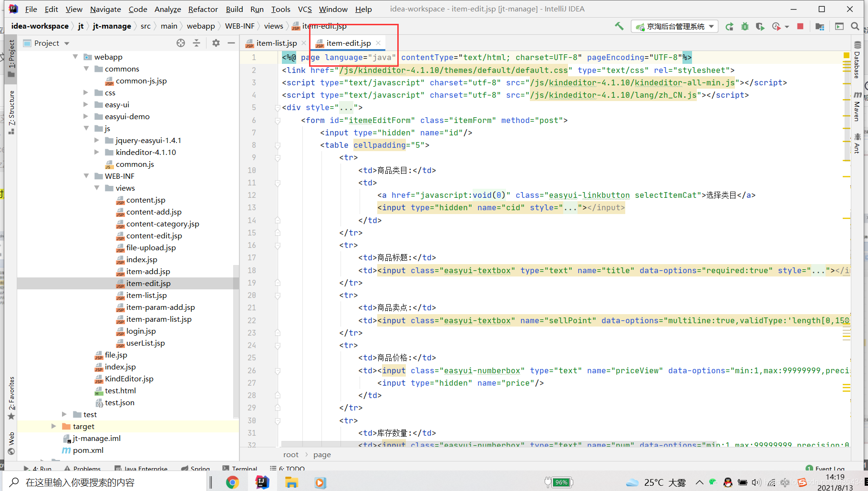The image size is (868, 491).
Task: Open the Event Log
Action: click(825, 469)
